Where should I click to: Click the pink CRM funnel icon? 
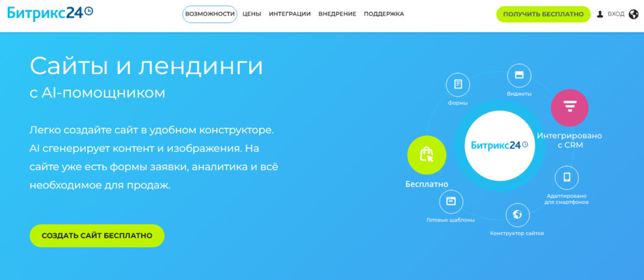[569, 108]
